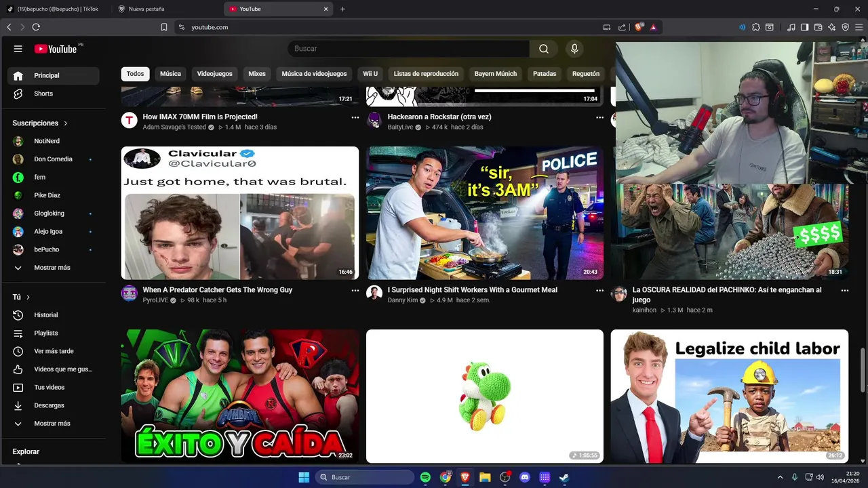Show hidden system tray icons chevron

click(780, 477)
